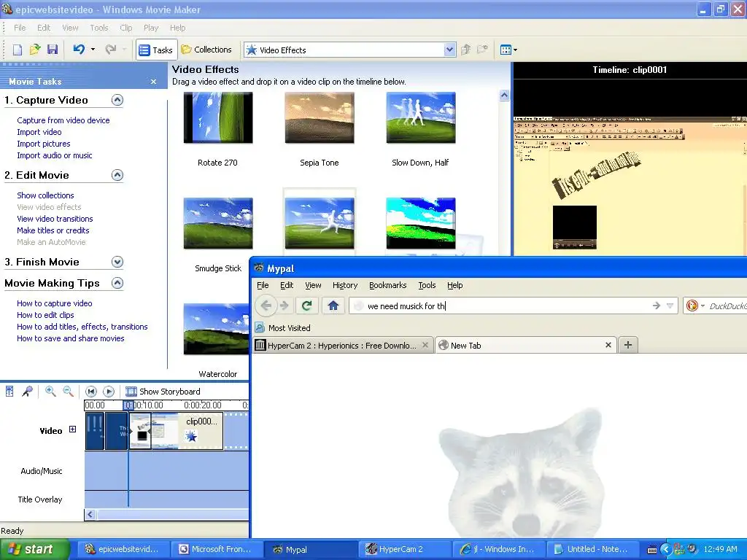Click View video transitions link

point(55,219)
